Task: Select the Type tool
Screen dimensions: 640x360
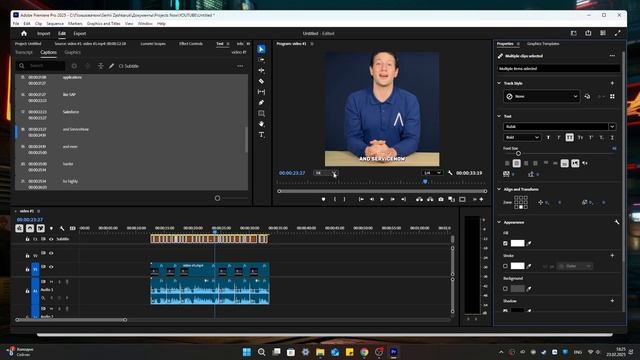Action: pyautogui.click(x=262, y=135)
